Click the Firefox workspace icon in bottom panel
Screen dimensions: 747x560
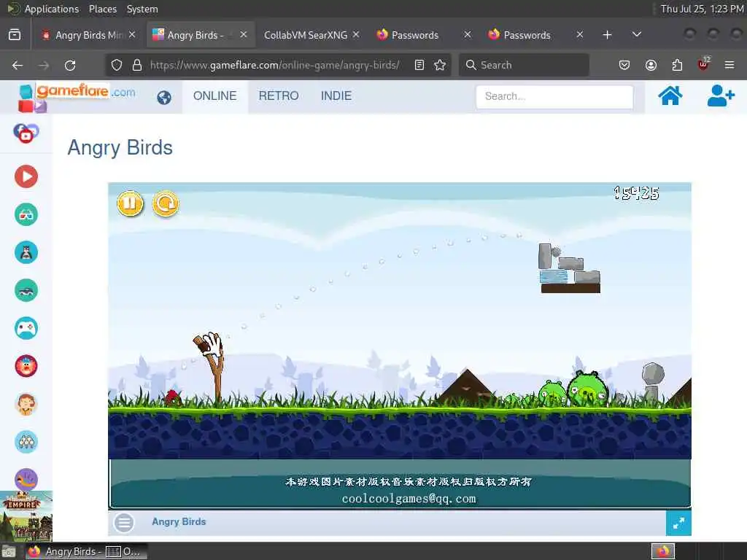[x=662, y=551]
